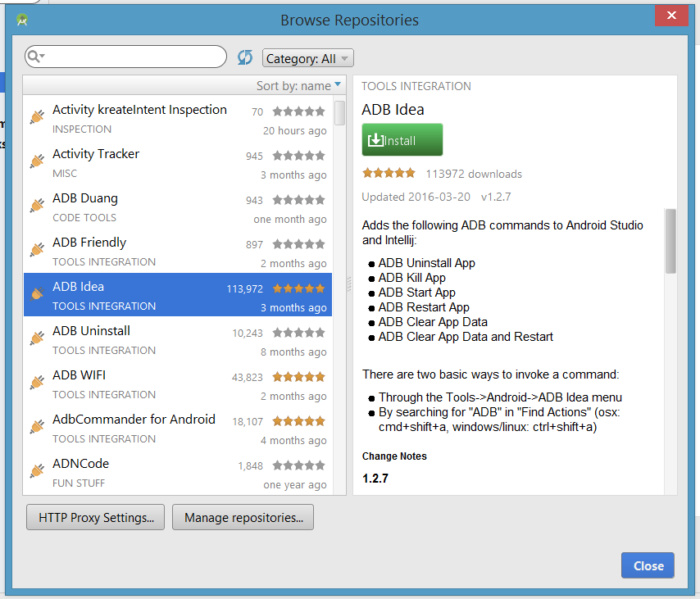Image resolution: width=700 pixels, height=599 pixels.
Task: Open the Category: All dropdown
Action: (308, 58)
